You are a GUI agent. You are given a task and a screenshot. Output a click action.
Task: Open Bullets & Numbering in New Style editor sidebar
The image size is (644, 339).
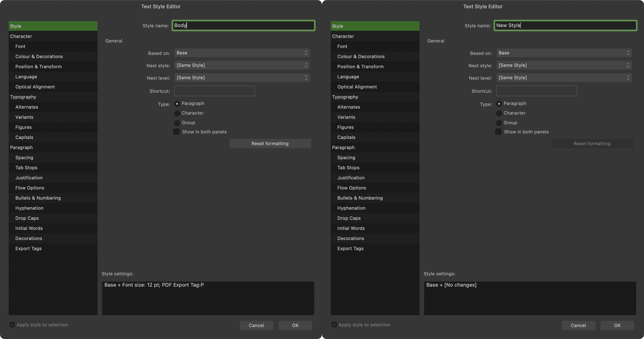375,198
